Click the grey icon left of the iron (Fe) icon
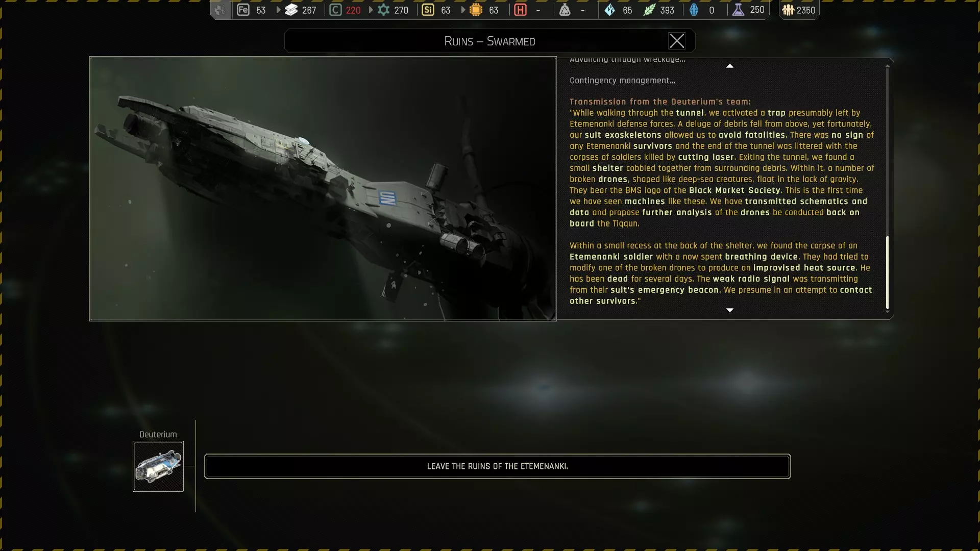This screenshot has width=980, height=551. point(220,10)
